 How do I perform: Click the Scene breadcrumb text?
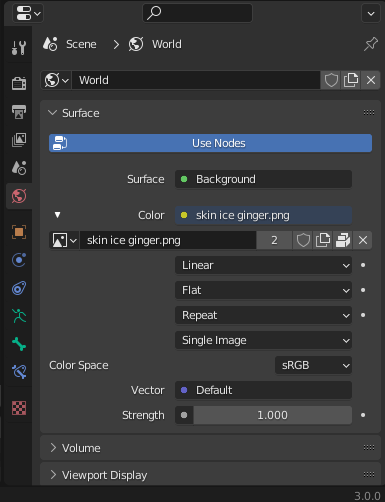point(81,44)
